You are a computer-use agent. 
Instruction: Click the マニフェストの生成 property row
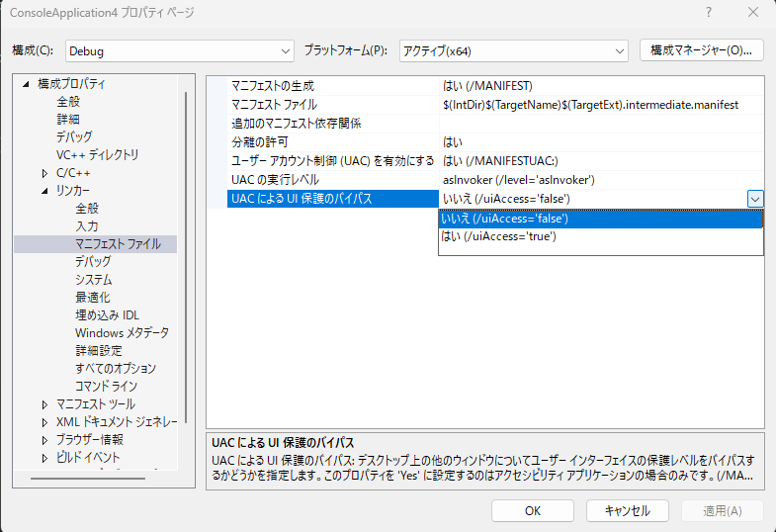point(495,86)
